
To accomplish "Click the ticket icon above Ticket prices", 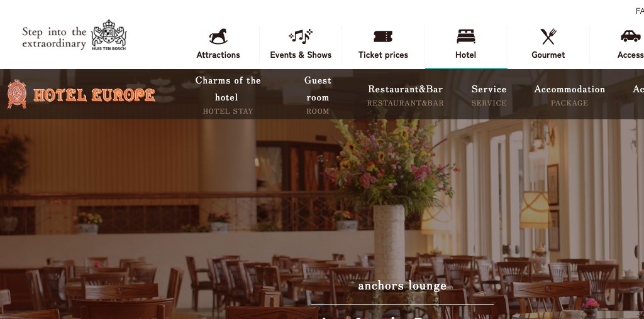I will pos(383,36).
